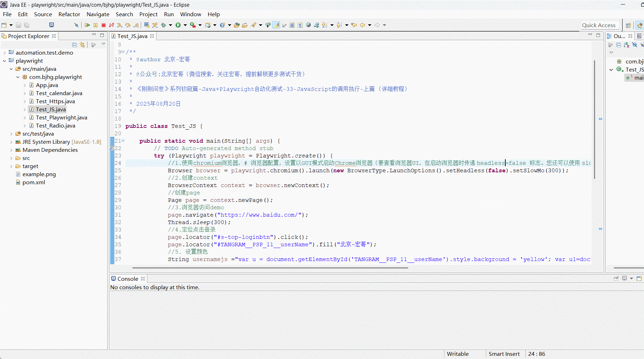Click the Next Annotation icon
Viewport: 644px width, 359px height.
[324, 25]
